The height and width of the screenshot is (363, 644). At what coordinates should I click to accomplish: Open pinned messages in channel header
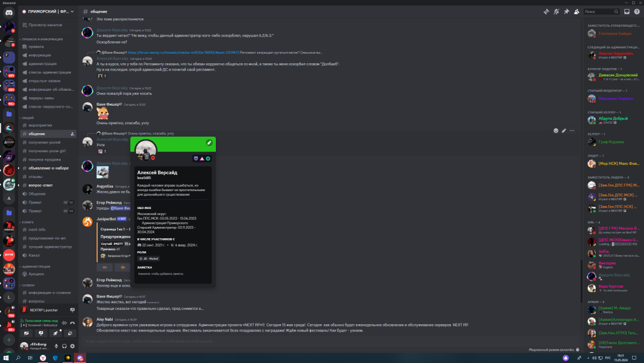[566, 11]
